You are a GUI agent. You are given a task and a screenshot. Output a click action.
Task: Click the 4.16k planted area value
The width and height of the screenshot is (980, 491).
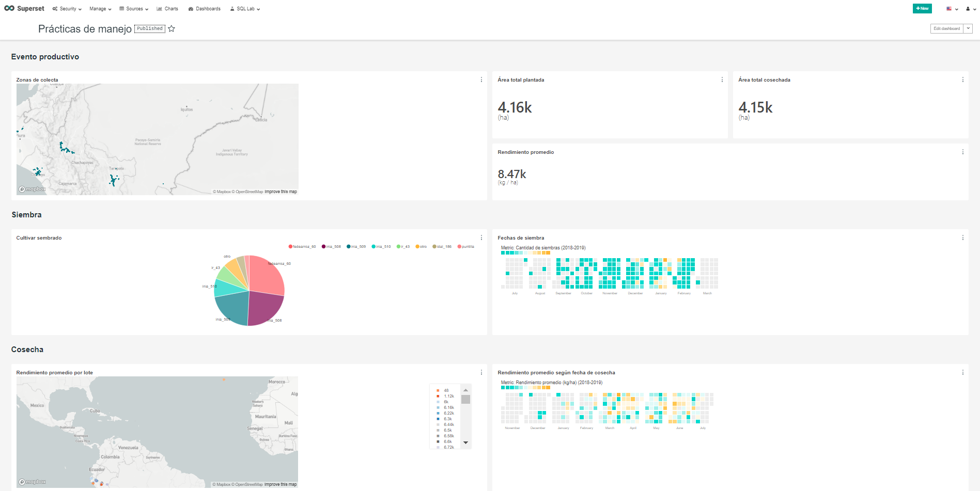pyautogui.click(x=515, y=107)
